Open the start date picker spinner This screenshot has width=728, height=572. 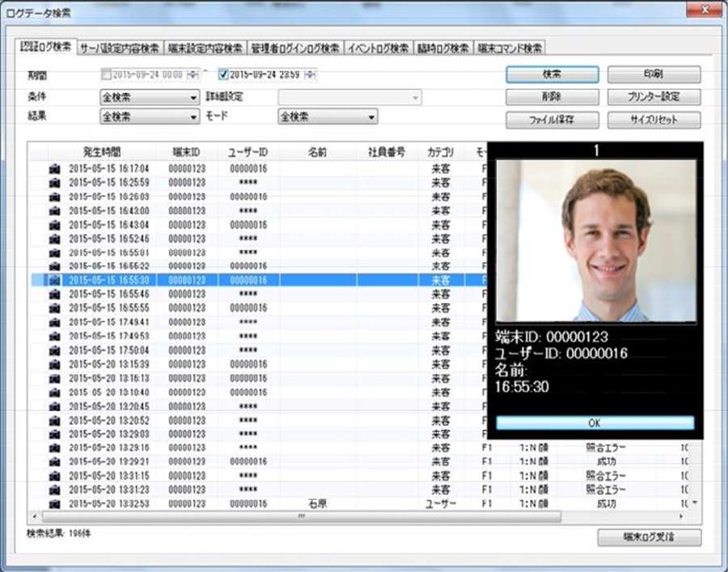(x=193, y=74)
